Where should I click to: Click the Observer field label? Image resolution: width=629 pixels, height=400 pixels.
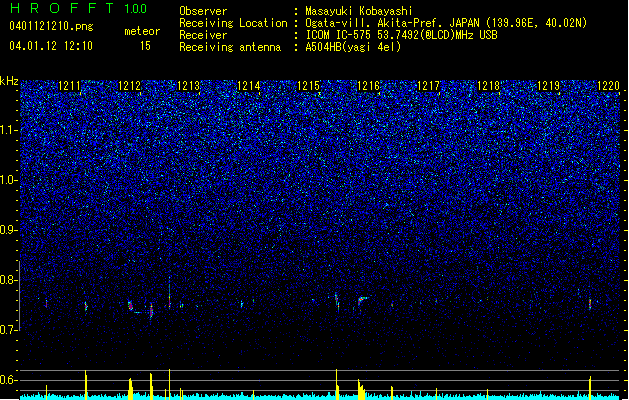(x=203, y=11)
